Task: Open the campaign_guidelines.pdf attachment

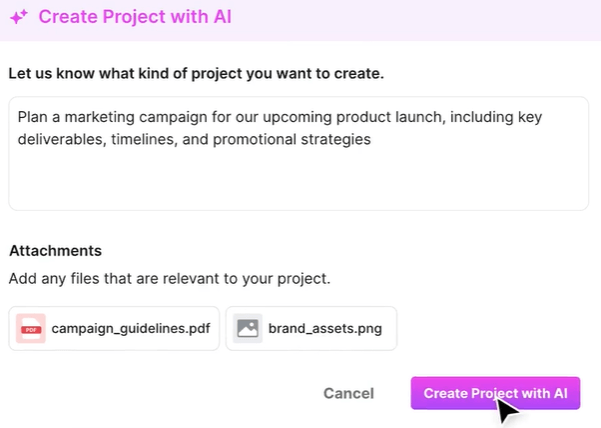Action: click(130, 328)
